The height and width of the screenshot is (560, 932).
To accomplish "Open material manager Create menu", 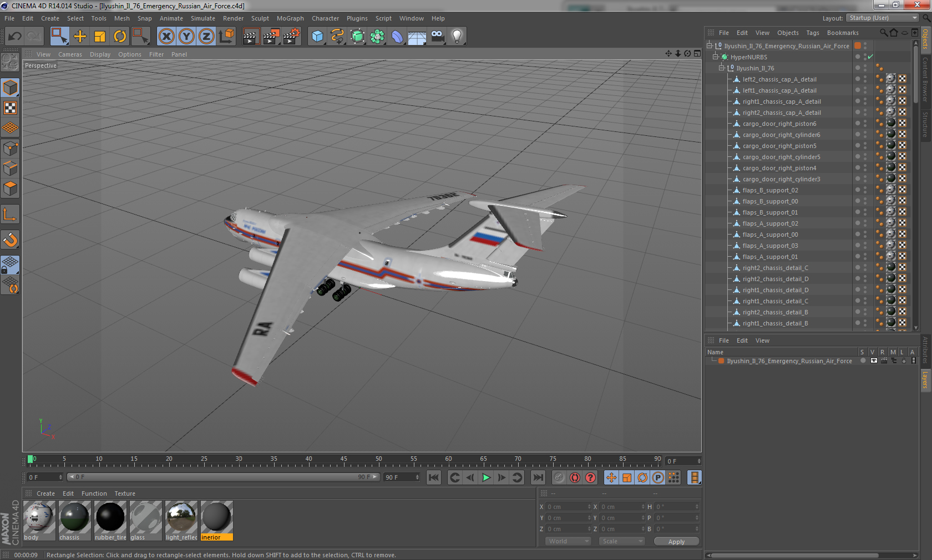I will click(x=45, y=493).
